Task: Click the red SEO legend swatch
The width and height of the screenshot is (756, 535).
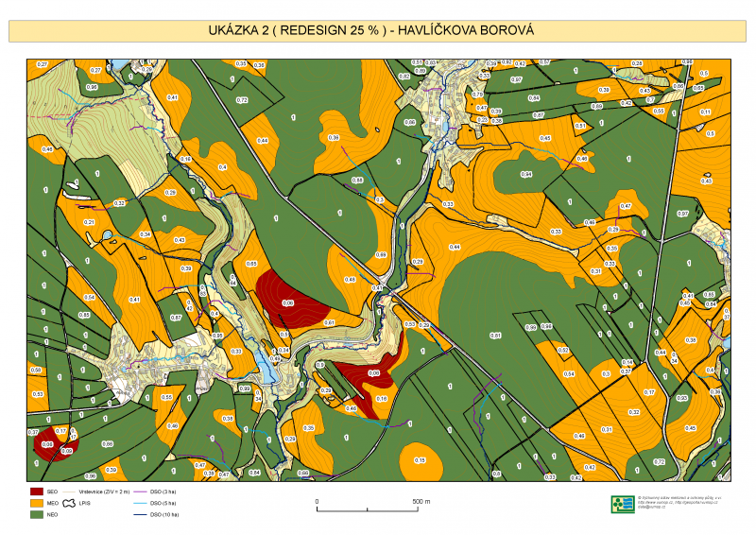Action: (x=37, y=492)
